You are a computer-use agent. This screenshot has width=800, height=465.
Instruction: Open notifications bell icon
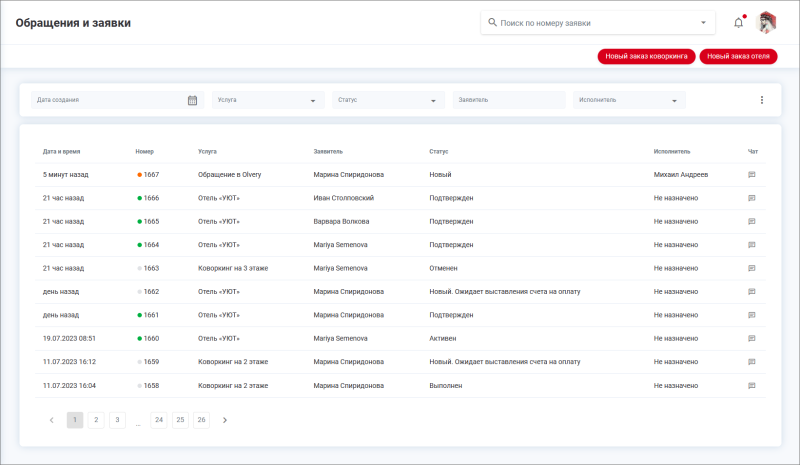(x=738, y=23)
